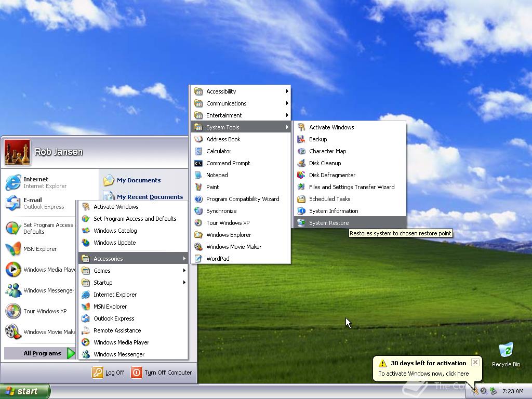Select Remote Assistance in All Programs
The image size is (532, 399).
[134, 330]
